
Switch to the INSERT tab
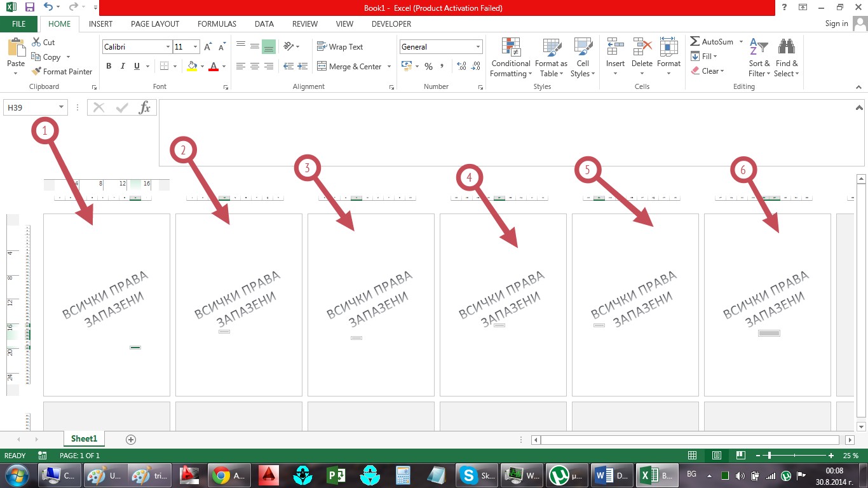point(100,24)
